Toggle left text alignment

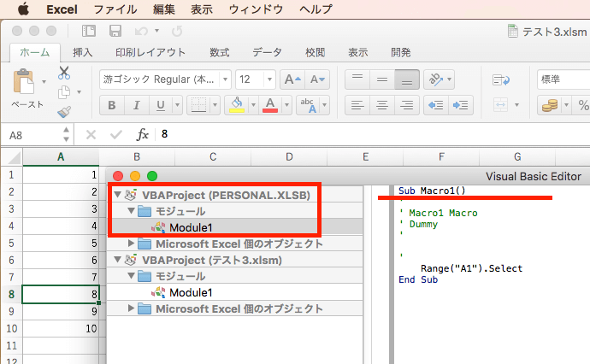357,105
